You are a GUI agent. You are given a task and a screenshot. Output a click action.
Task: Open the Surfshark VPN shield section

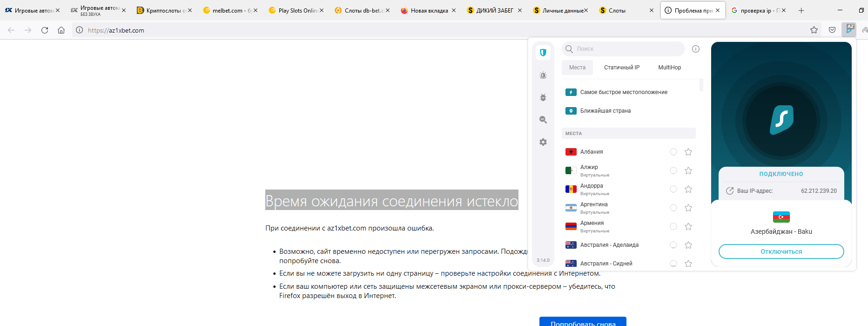click(x=543, y=53)
